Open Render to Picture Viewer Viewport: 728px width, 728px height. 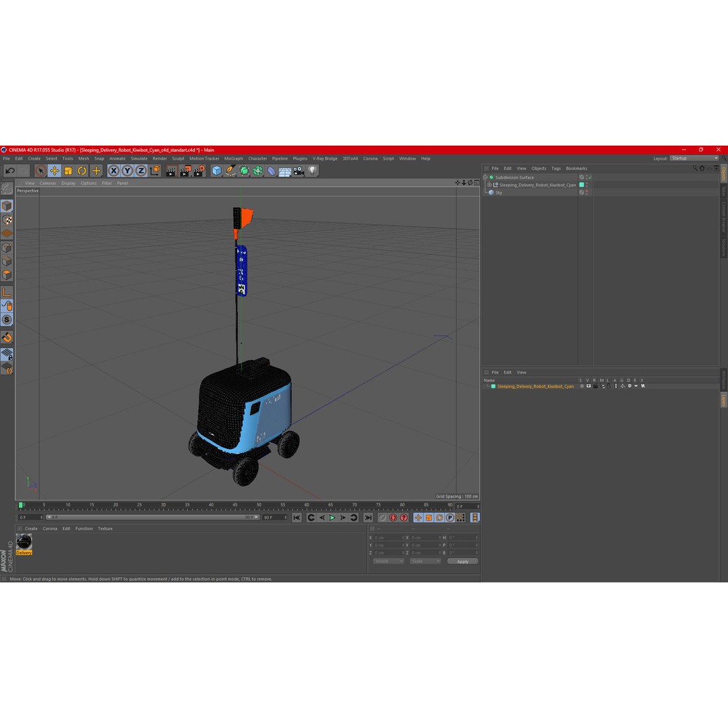(x=185, y=171)
